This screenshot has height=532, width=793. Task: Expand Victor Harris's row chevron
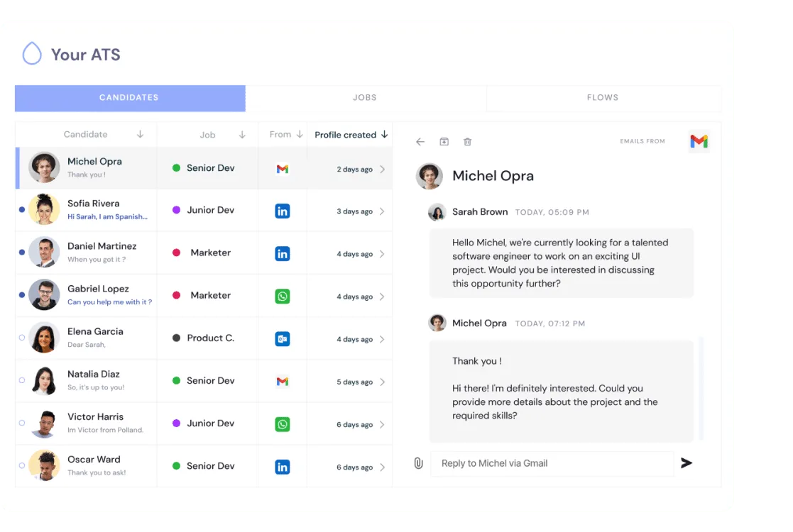coord(383,424)
